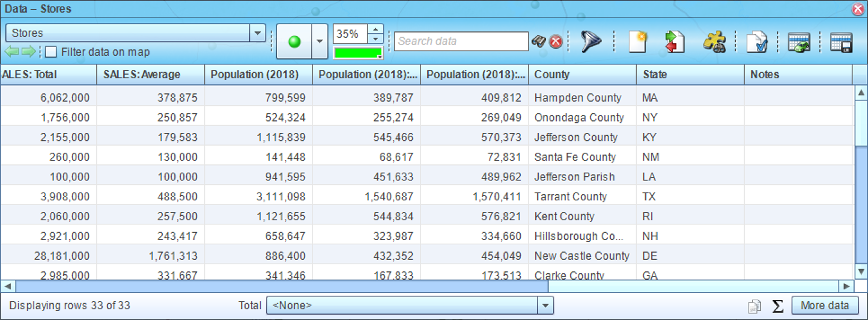
Task: Go back with the green left arrow
Action: click(12, 52)
